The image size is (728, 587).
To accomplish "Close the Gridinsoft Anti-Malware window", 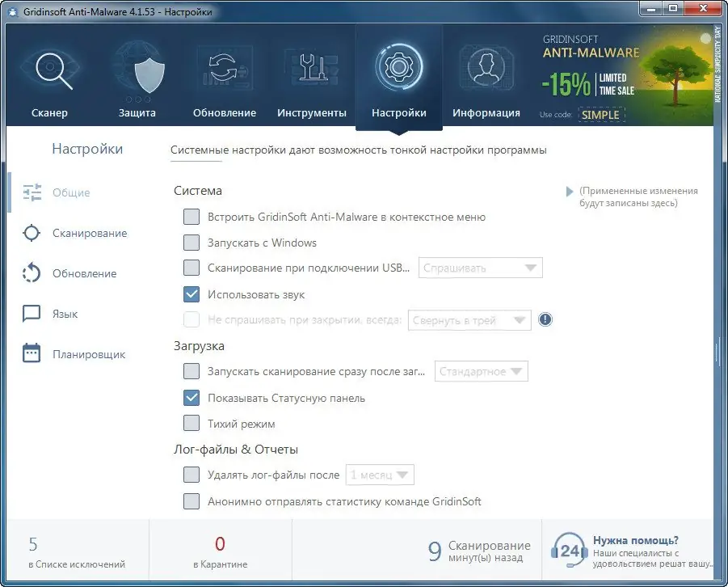I will click(x=703, y=9).
